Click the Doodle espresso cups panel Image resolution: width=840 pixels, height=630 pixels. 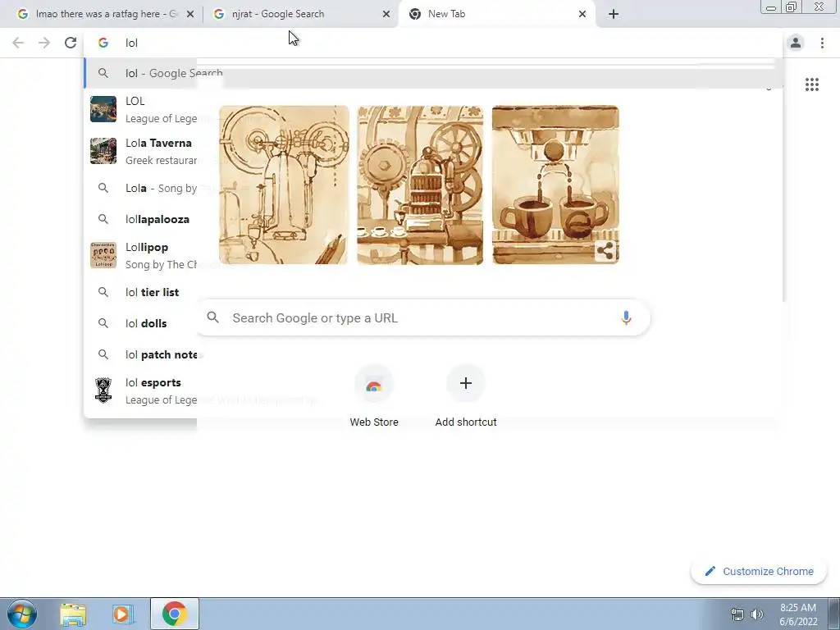point(555,185)
